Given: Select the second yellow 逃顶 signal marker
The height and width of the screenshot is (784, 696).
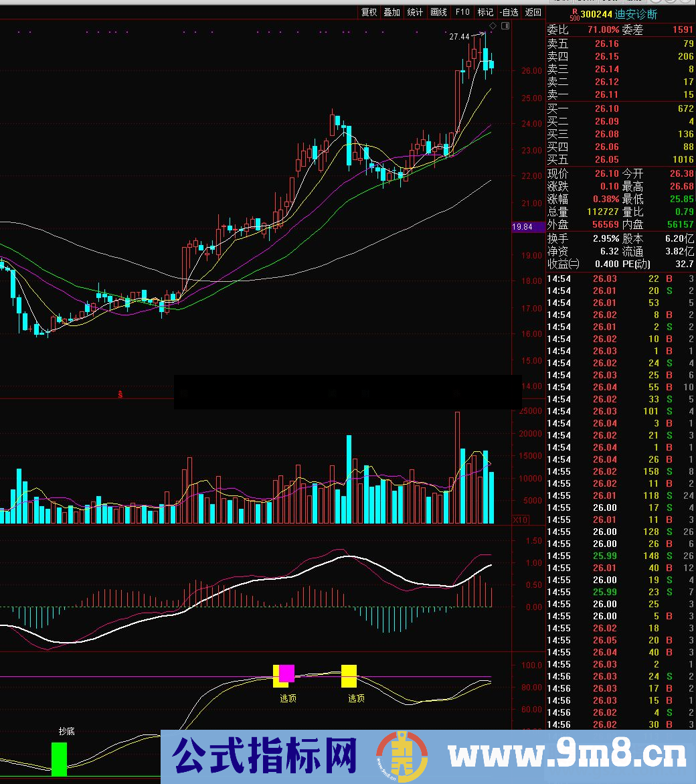Looking at the screenshot, I should [x=349, y=676].
